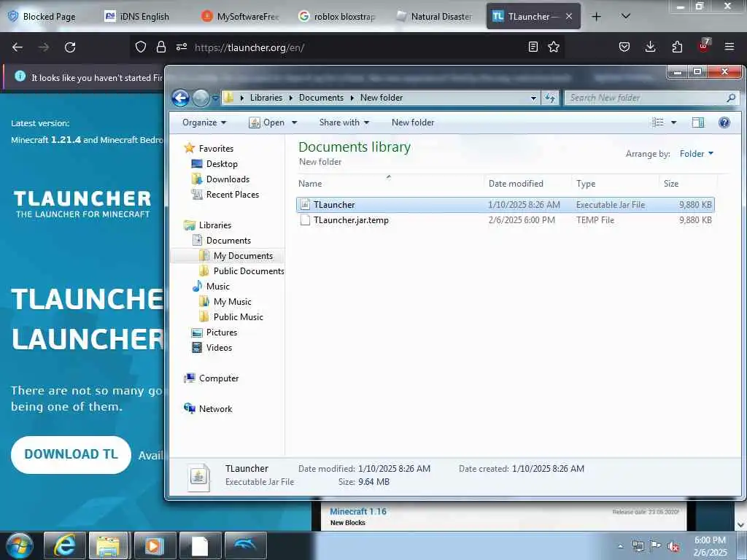Viewport: 747px width, 560px height.
Task: Open Explorer help icon
Action: click(724, 122)
